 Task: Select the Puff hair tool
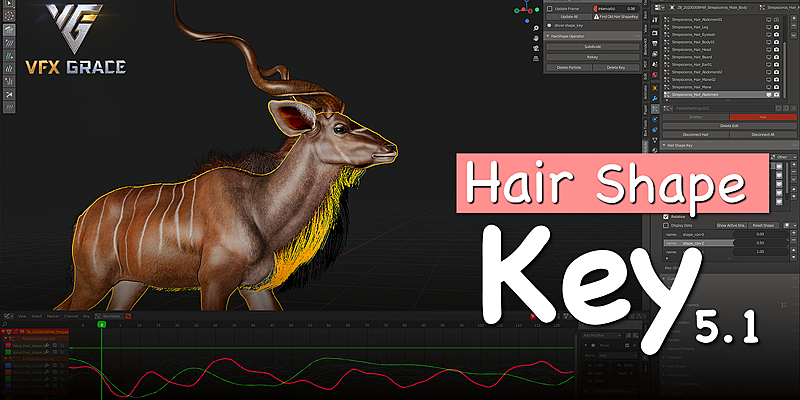click(9, 81)
